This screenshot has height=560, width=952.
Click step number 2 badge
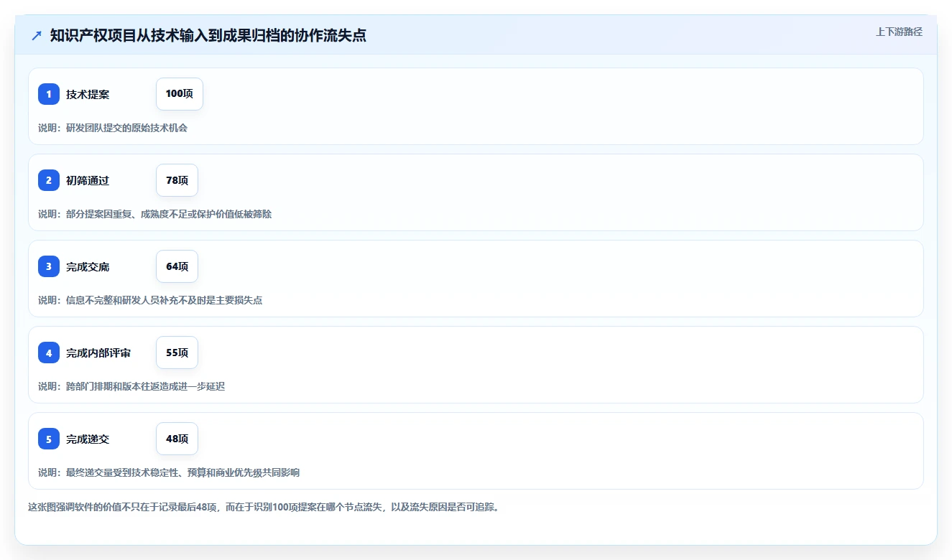tap(49, 180)
